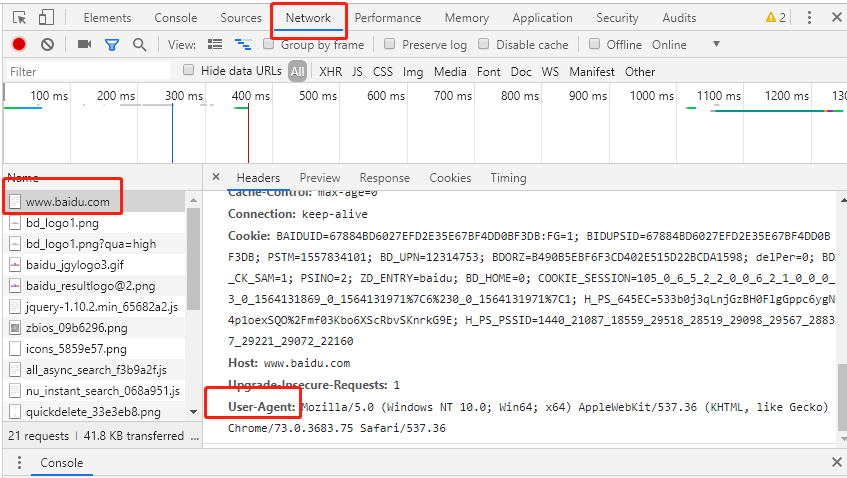Select www.baidu.com request

point(95,201)
